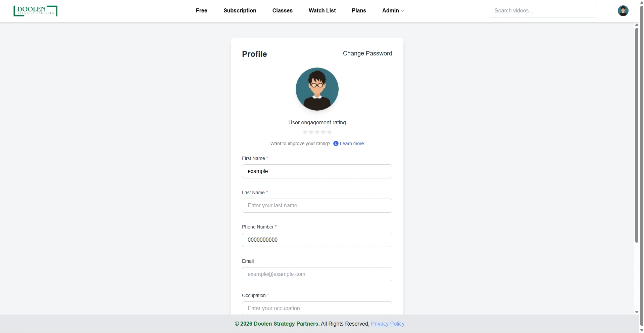This screenshot has width=644, height=333.
Task: Click the Change Password link
Action: pos(367,53)
